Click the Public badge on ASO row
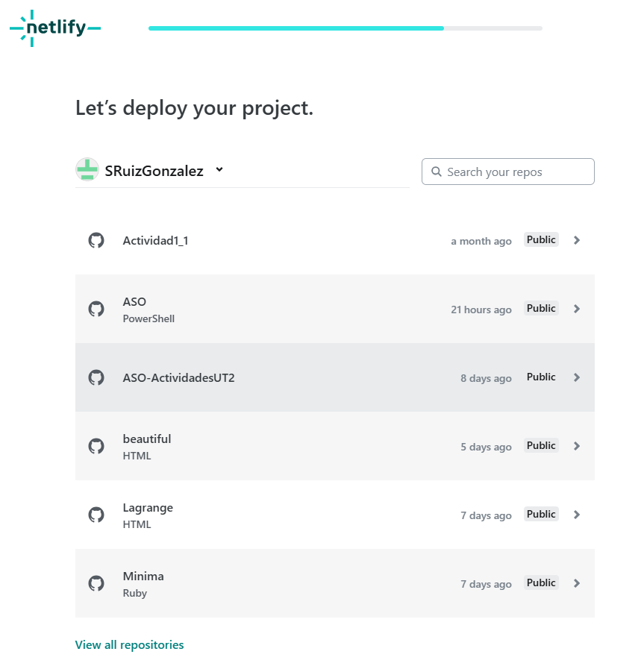Screen dimensions: 644x669 pos(541,309)
